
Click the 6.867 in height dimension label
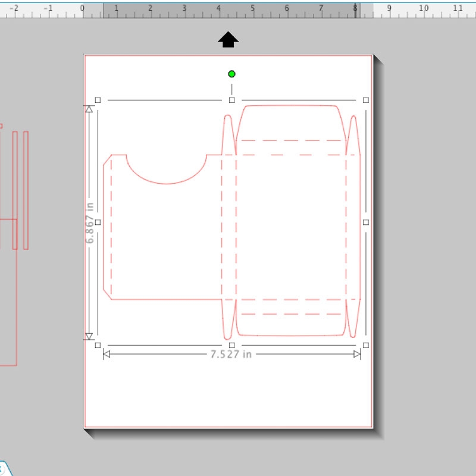click(x=90, y=223)
